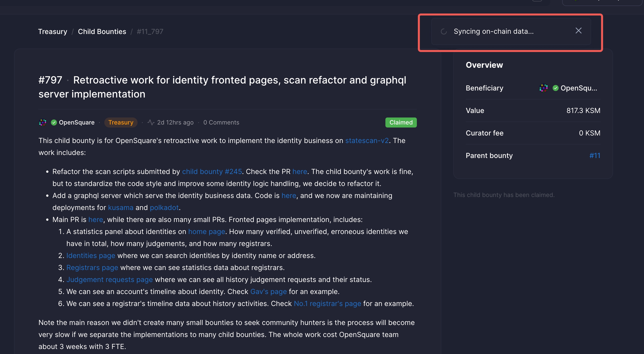This screenshot has height=354, width=644.
Task: Open parent bounty #11 link
Action: coord(595,155)
